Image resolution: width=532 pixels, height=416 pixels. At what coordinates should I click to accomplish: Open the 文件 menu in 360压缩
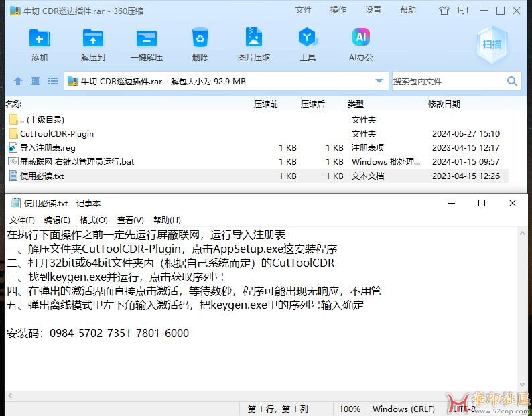[x=304, y=10]
